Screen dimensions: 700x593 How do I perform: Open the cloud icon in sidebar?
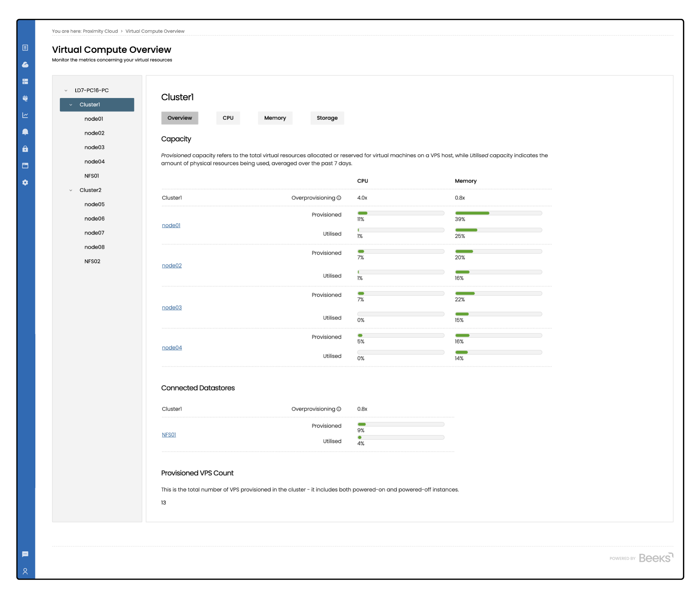[25, 65]
